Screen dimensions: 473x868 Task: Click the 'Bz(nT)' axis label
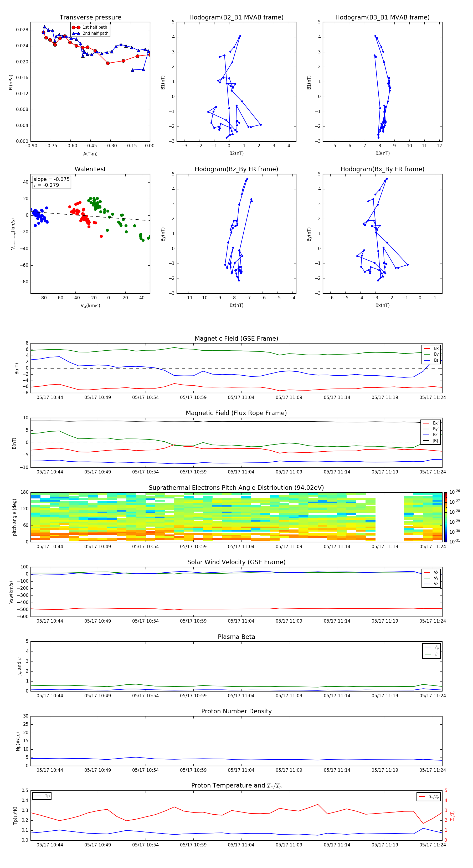[x=236, y=305]
